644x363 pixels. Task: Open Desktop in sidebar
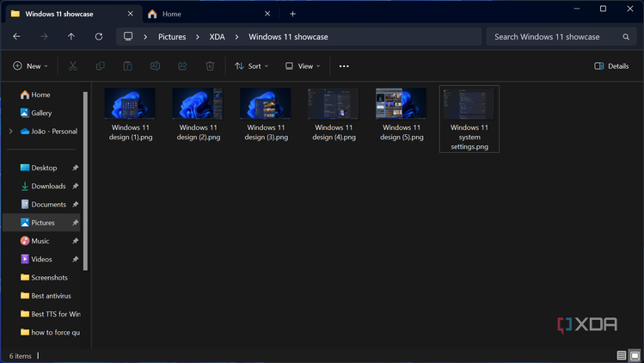[x=39, y=168]
